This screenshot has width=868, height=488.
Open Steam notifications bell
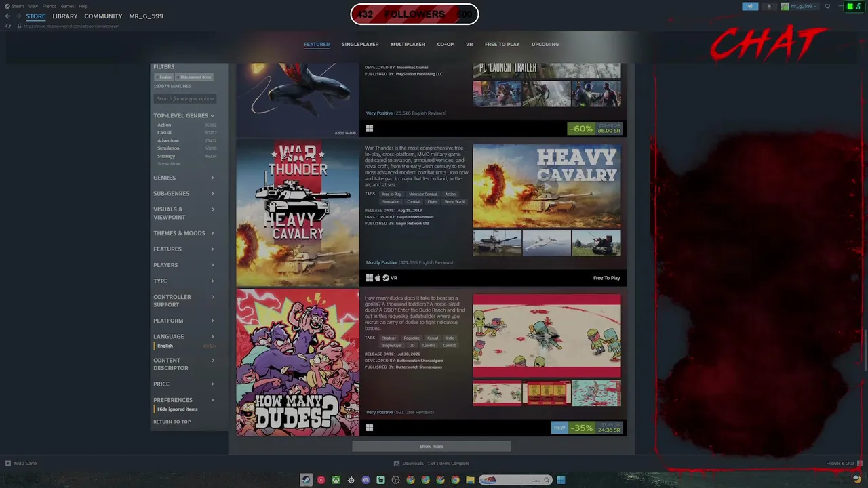(769, 7)
